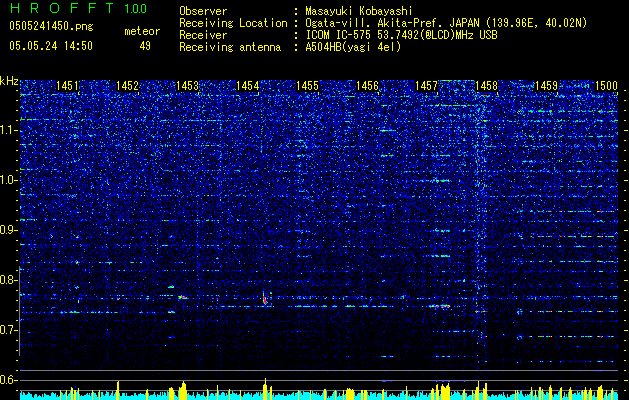Click the 1455 time marker

[x=307, y=86]
